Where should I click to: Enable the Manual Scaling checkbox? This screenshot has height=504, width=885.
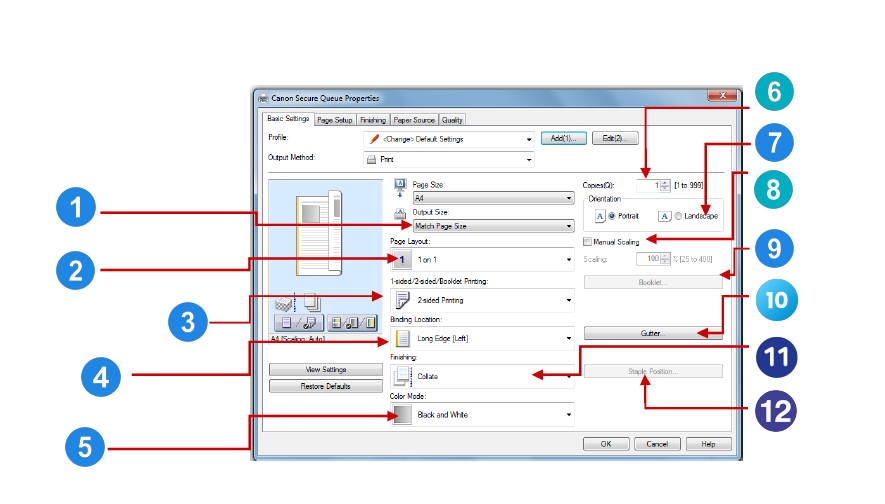(587, 241)
